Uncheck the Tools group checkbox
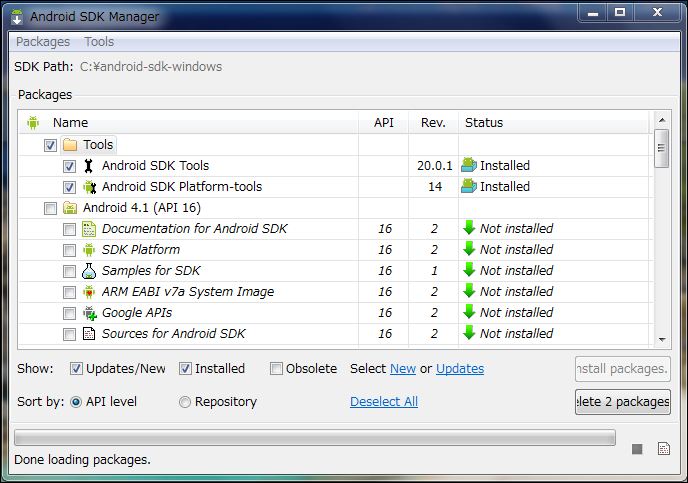This screenshot has width=688, height=483. 50,145
